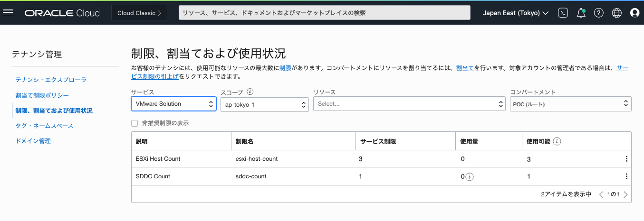Viewport: 644px width, 221px height.
Task: Click info icon beside SDDC usage value
Action: tap(470, 176)
